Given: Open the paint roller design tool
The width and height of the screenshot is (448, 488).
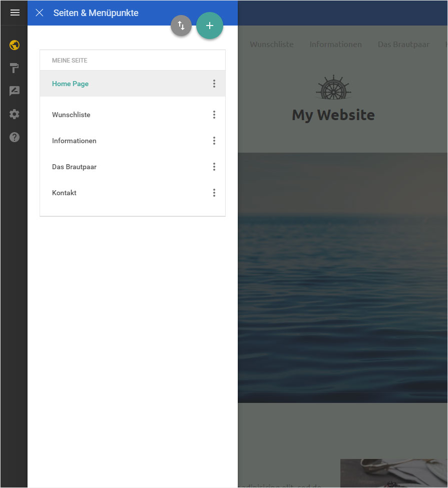Looking at the screenshot, I should coord(15,68).
